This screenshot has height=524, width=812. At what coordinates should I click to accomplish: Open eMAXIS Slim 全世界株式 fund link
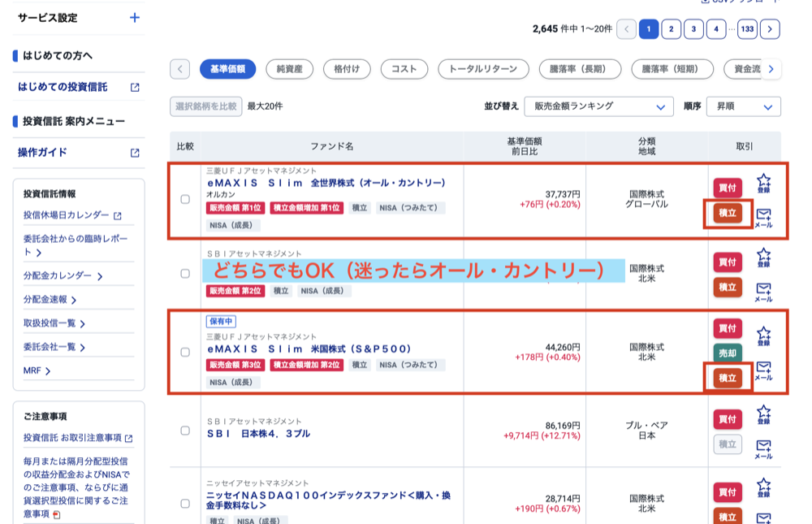[x=326, y=183]
